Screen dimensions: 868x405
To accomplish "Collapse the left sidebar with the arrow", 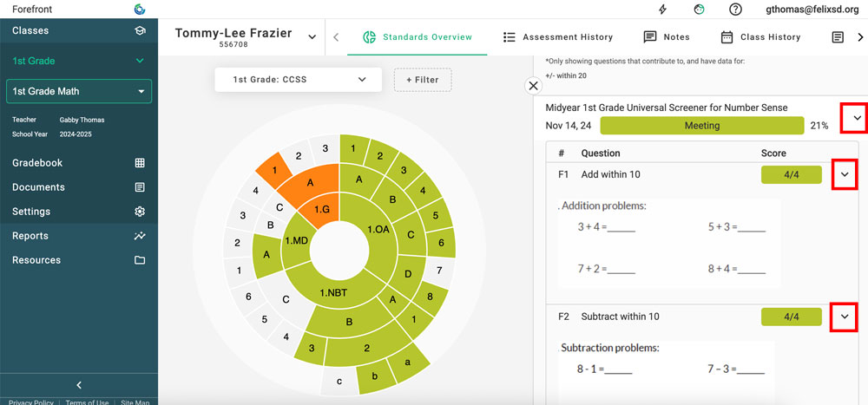I will pos(79,385).
